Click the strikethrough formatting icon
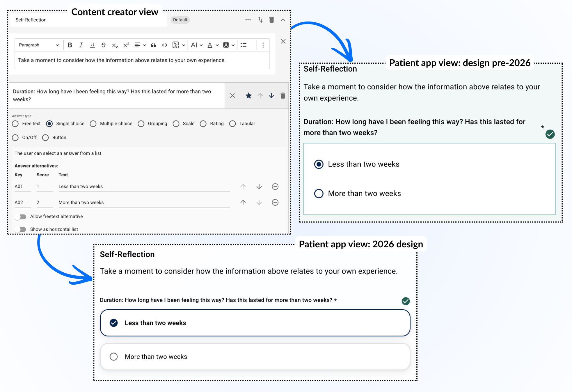572x392 pixels. [103, 45]
